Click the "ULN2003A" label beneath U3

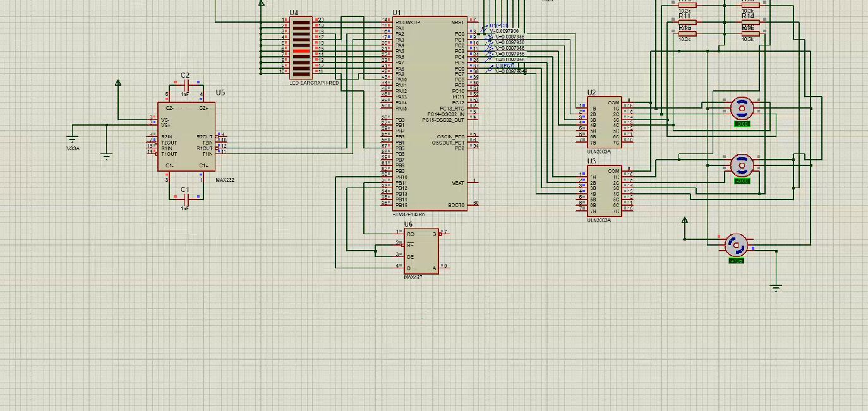pos(599,220)
